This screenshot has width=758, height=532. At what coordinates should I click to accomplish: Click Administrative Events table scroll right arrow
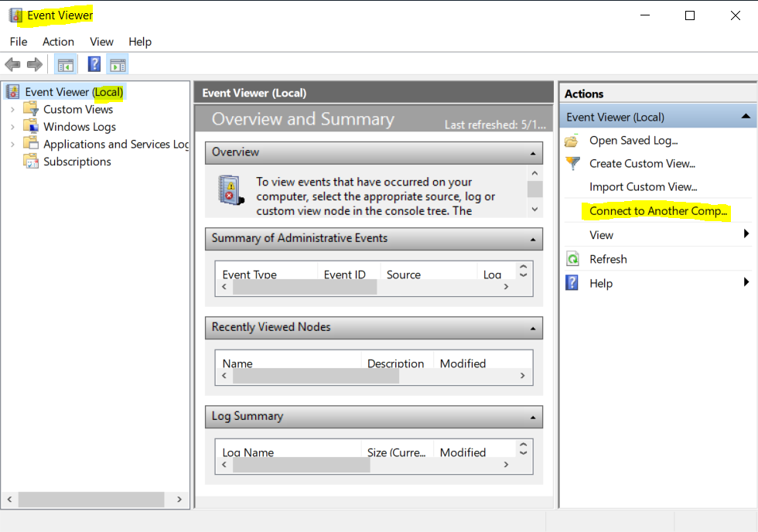coord(506,287)
